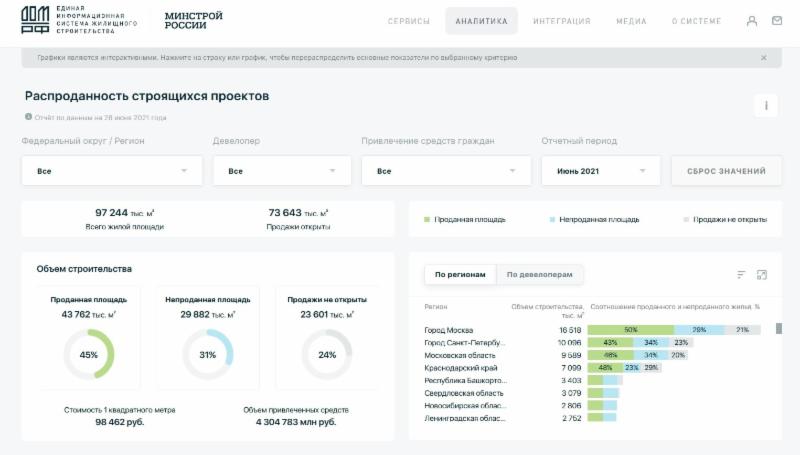Open the user profile icon
800x455 pixels.
pyautogui.click(x=752, y=21)
